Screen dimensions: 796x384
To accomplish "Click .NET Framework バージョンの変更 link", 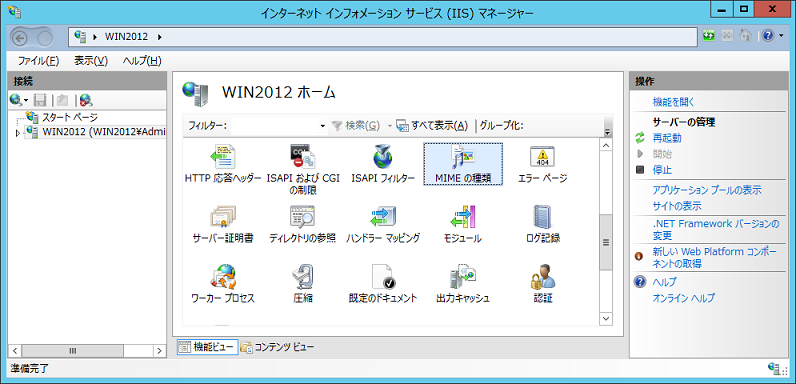I will (x=715, y=230).
